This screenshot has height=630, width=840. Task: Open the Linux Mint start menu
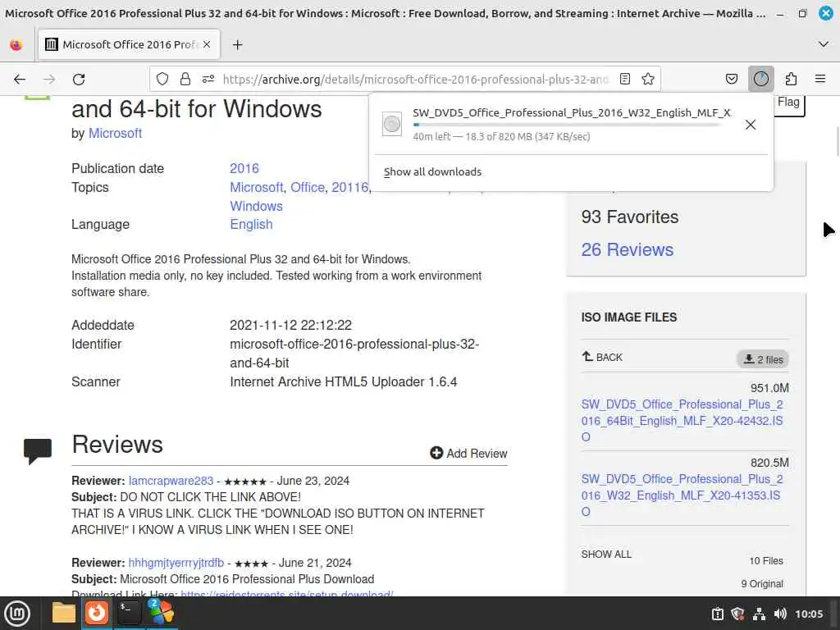pyautogui.click(x=17, y=614)
